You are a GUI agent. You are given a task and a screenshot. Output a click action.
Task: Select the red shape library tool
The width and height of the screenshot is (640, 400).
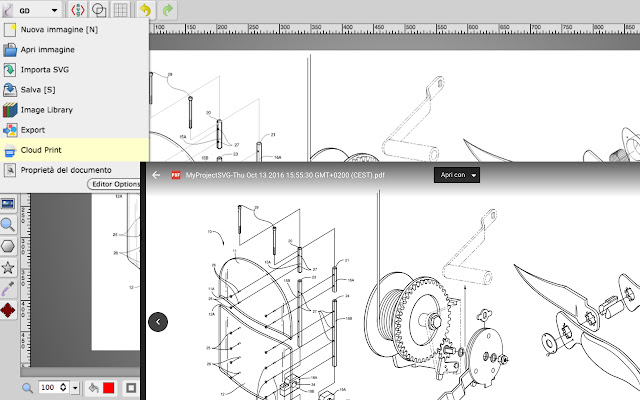[x=8, y=310]
